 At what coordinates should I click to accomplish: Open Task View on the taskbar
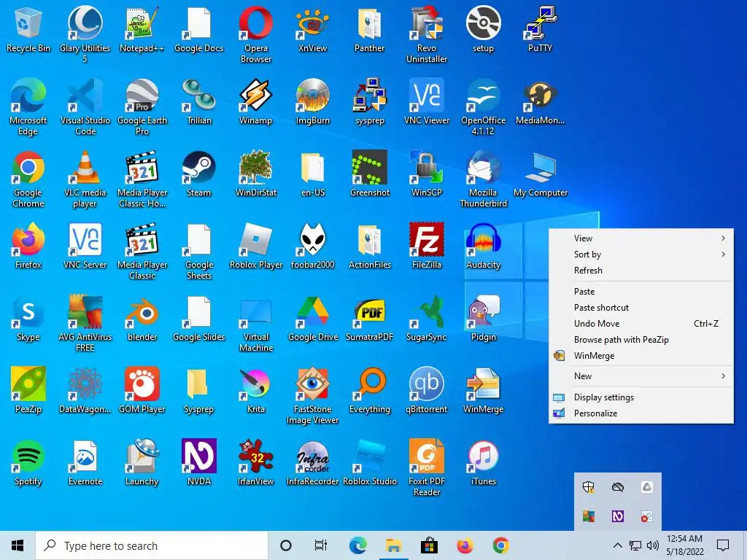(x=321, y=545)
